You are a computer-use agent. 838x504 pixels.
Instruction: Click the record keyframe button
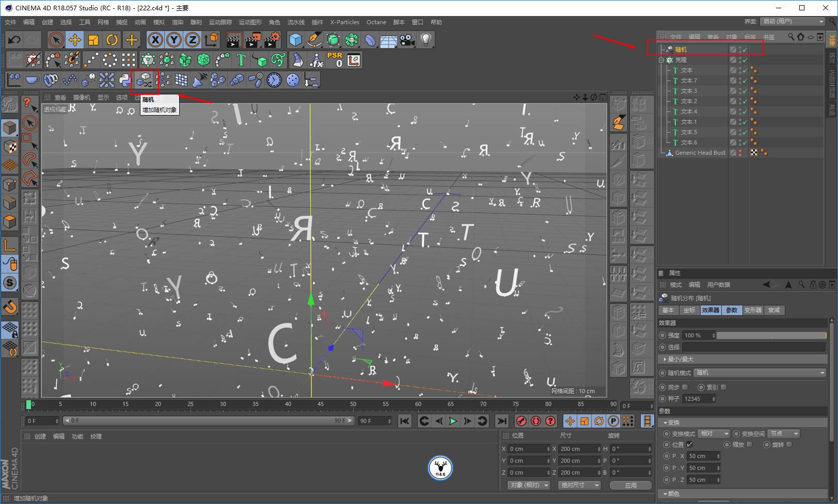pos(521,421)
